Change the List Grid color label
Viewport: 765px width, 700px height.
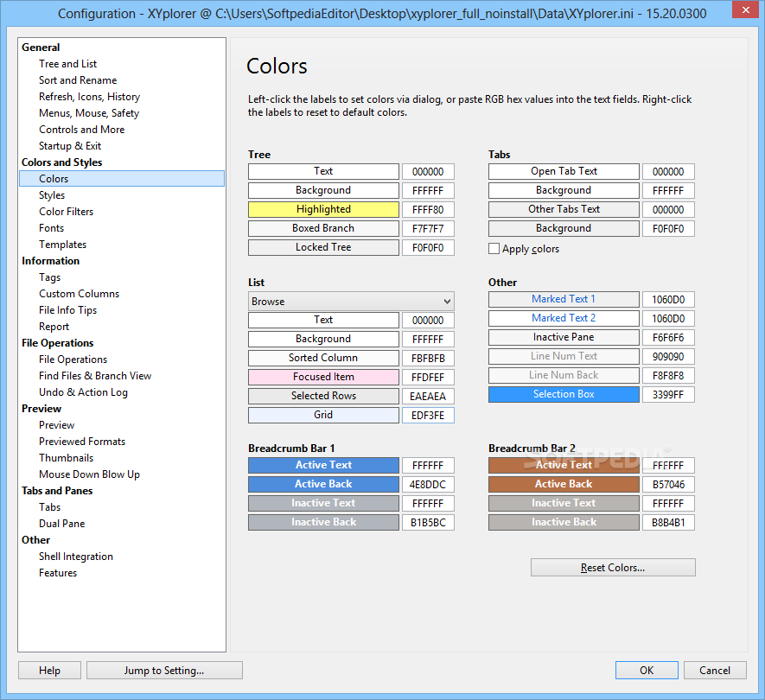[323, 415]
